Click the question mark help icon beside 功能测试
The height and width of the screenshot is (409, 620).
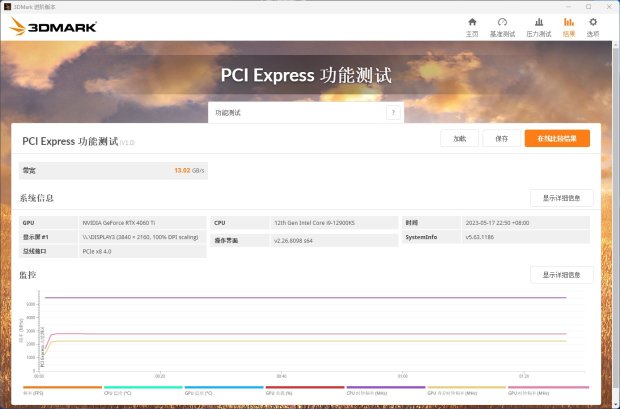(393, 113)
